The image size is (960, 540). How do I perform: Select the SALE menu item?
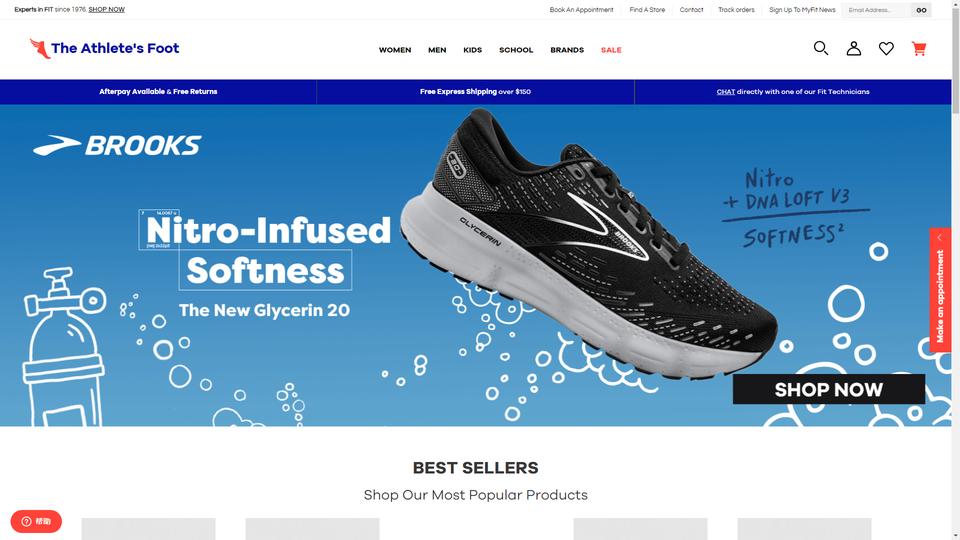coord(611,50)
